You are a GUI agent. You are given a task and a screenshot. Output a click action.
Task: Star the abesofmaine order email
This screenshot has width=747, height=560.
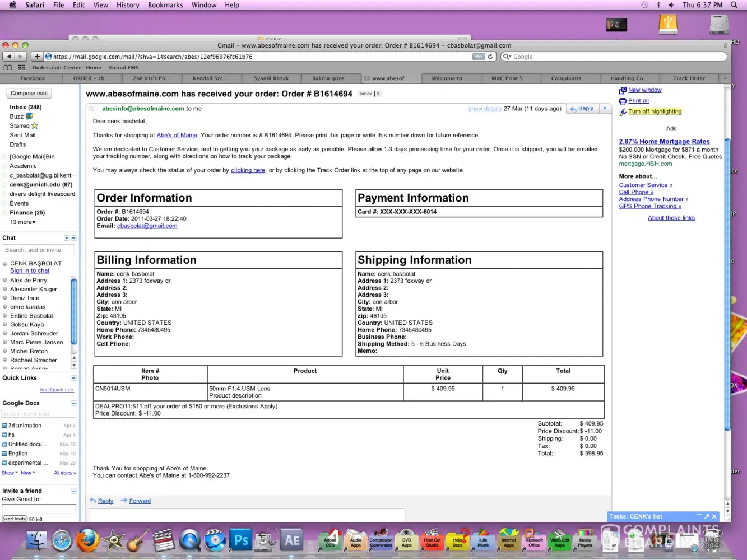(x=91, y=109)
